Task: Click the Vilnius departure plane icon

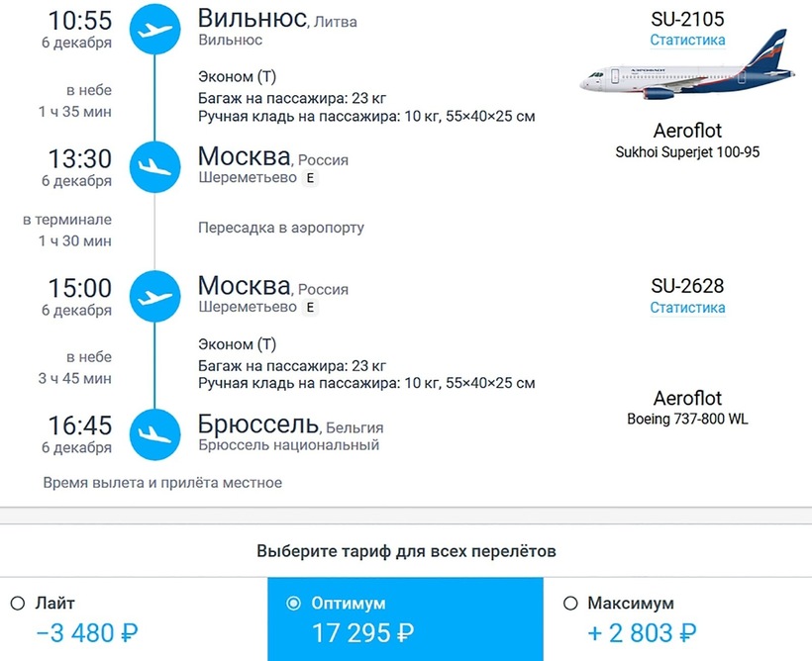Action: (x=155, y=29)
